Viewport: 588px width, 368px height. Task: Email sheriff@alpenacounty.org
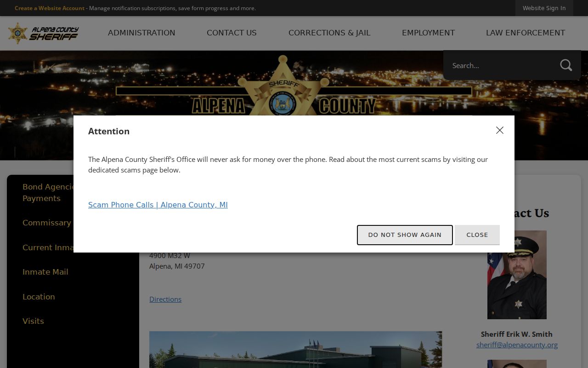point(517,345)
